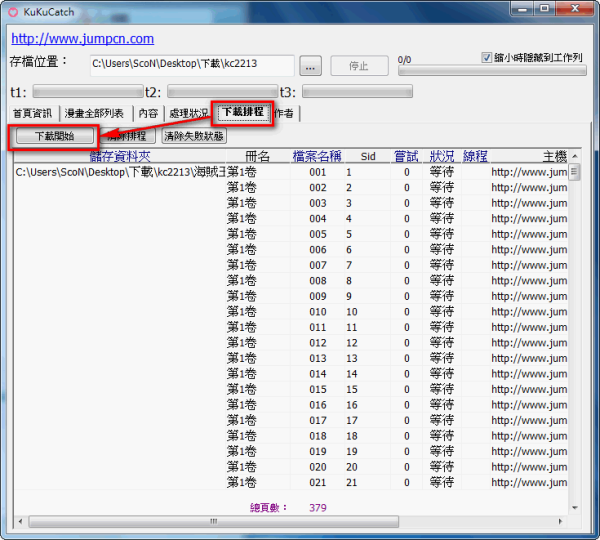This screenshot has height=540, width=600.
Task: Click the 存檔位置 path text field
Action: click(191, 66)
